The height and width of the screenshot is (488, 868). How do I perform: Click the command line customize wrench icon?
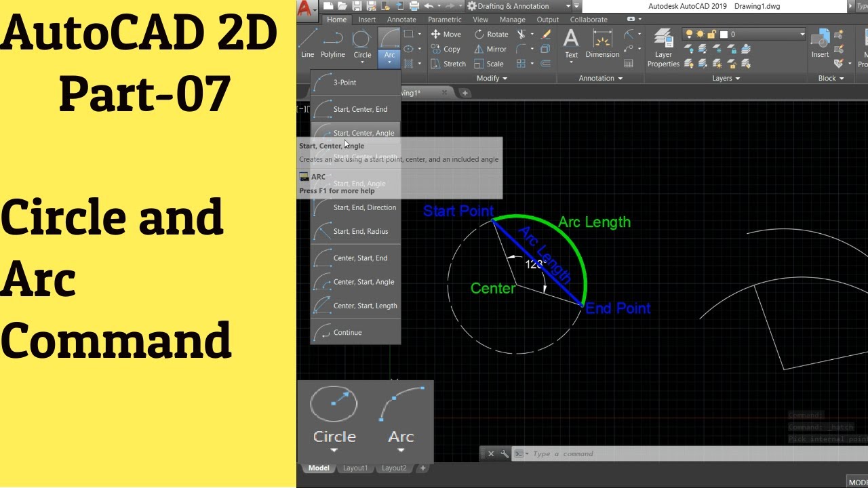tap(505, 454)
